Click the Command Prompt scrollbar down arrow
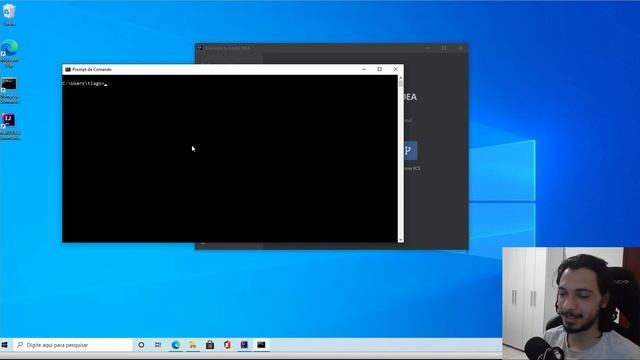Viewport: 640px width, 360px height. click(x=400, y=240)
